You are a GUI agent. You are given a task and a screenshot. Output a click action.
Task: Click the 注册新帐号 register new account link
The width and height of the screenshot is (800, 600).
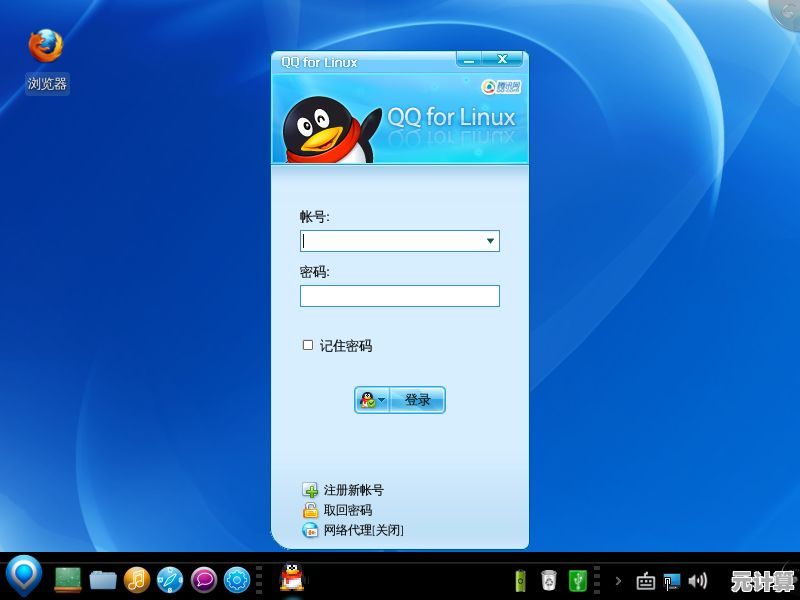pyautogui.click(x=353, y=490)
